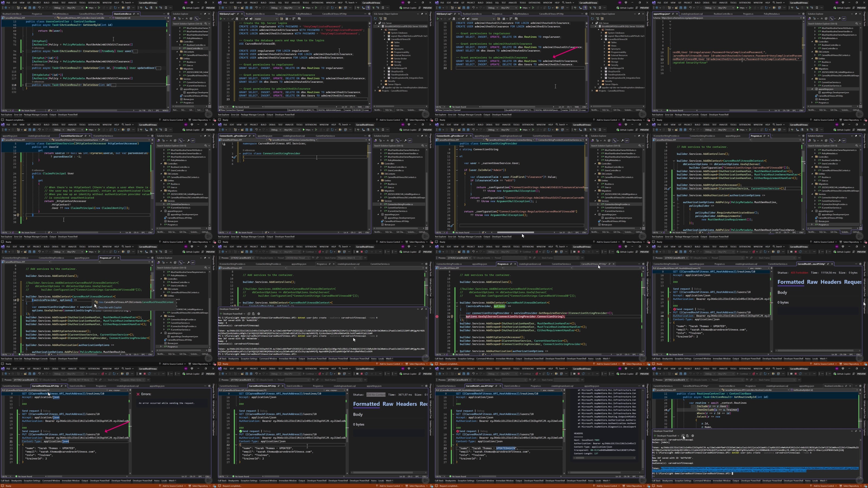Click 'Describe with Copilot' in the Program.cs* tooltip
This screenshot has width=868, height=488.
click(110, 307)
